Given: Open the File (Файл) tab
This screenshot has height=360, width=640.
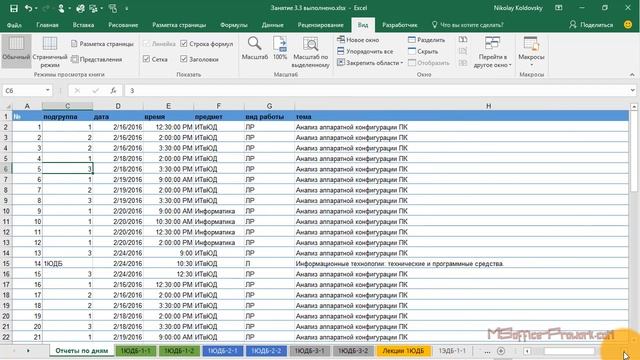Looking at the screenshot, I should click(x=14, y=25).
